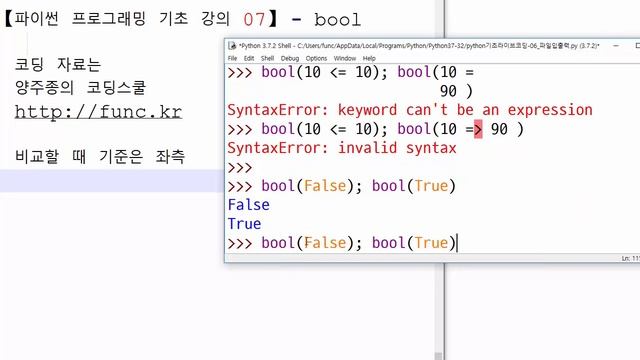640x360 pixels.
Task: Open the Options menu
Action: click(316, 58)
